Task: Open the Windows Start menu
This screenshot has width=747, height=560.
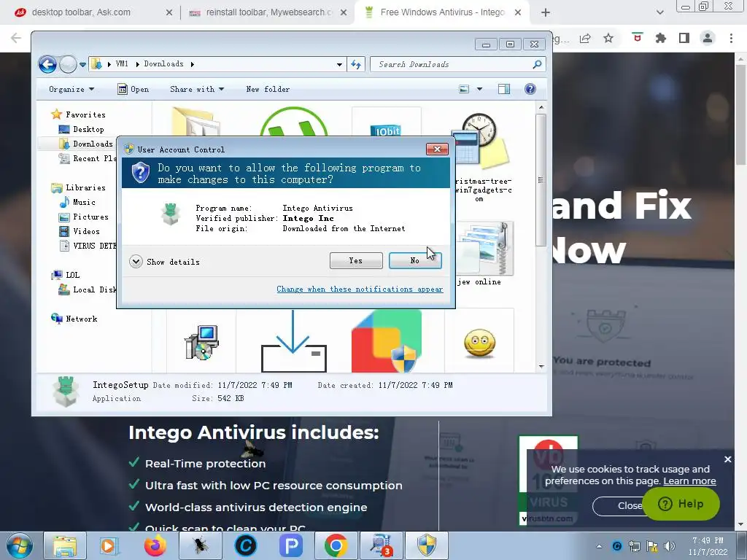Action: [x=20, y=545]
